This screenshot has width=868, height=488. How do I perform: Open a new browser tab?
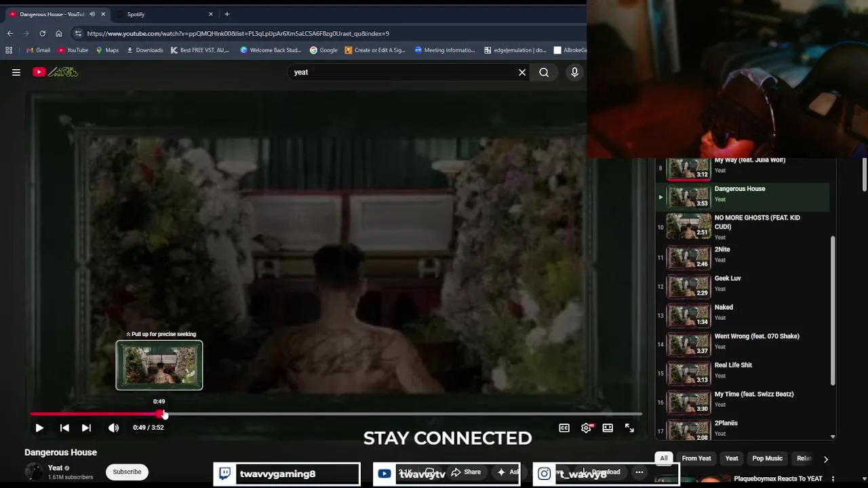227,14
